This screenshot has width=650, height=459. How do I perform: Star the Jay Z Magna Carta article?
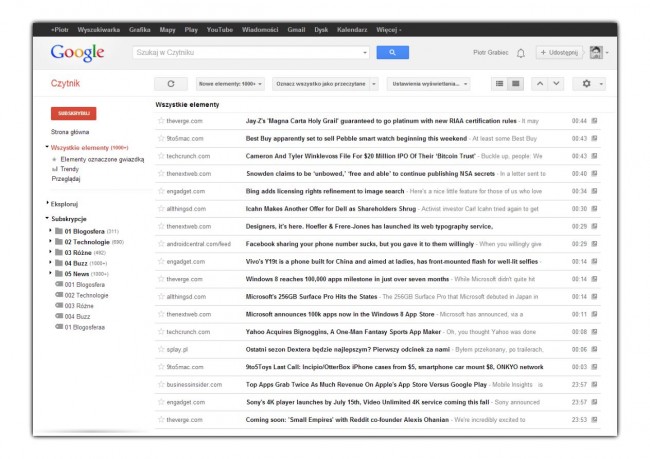(x=161, y=121)
